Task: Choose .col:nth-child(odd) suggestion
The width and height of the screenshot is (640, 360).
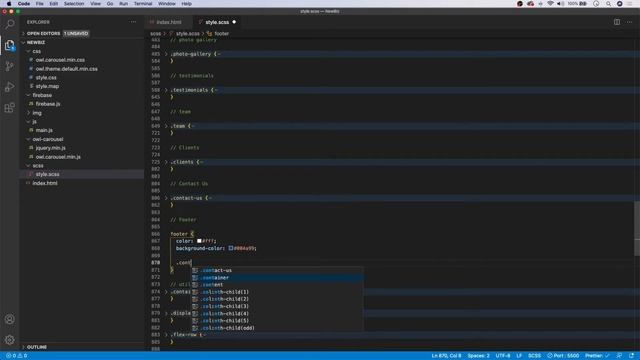Action: pyautogui.click(x=277, y=328)
